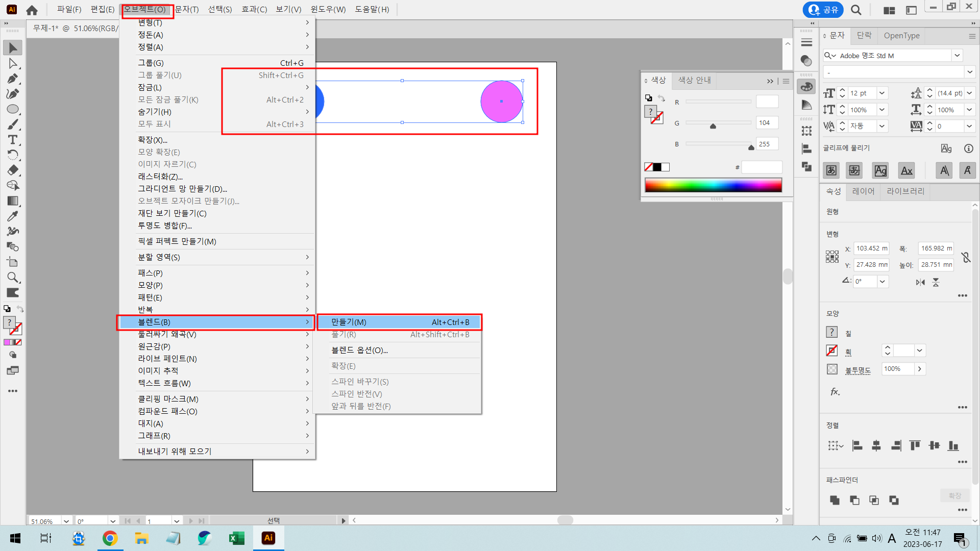Select the Zoom tool in toolbar

[13, 278]
